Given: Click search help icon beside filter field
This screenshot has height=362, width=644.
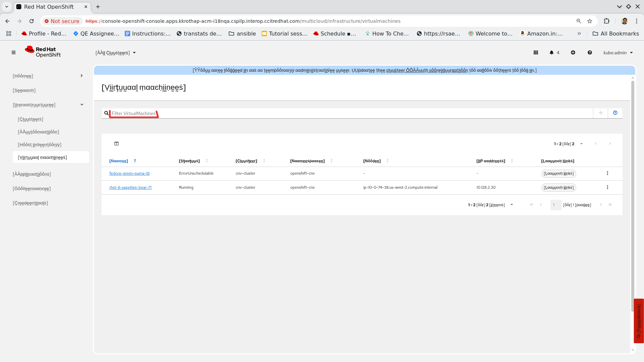Looking at the screenshot, I should [615, 113].
